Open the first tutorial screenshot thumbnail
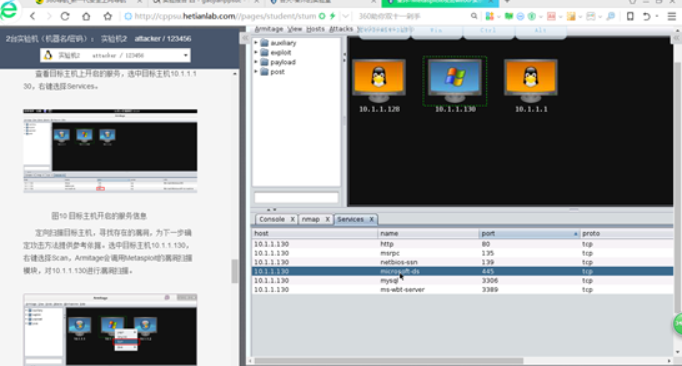This screenshot has width=682, height=366. click(110, 151)
